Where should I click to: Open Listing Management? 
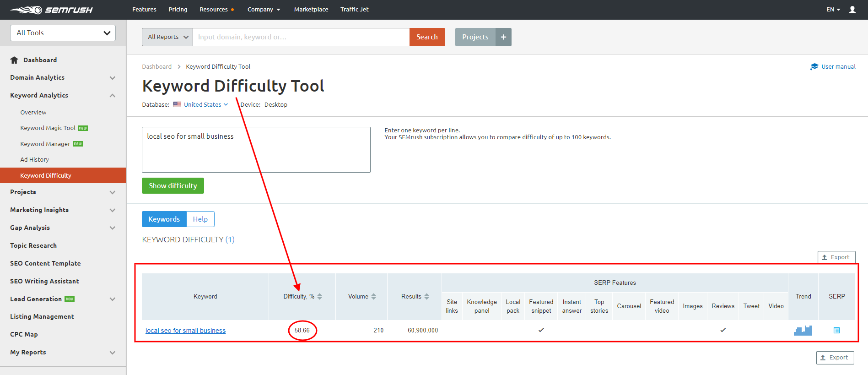click(x=42, y=317)
